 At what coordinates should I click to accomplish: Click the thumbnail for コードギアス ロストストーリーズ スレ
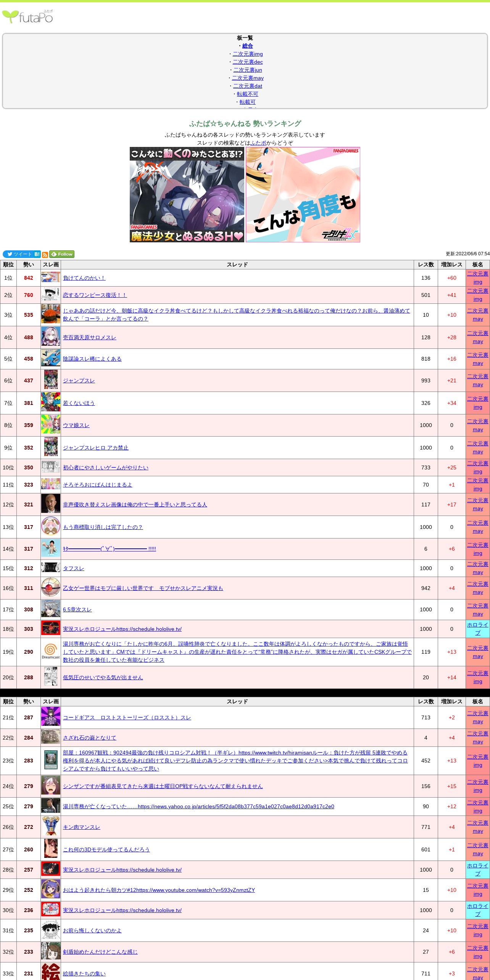(51, 717)
